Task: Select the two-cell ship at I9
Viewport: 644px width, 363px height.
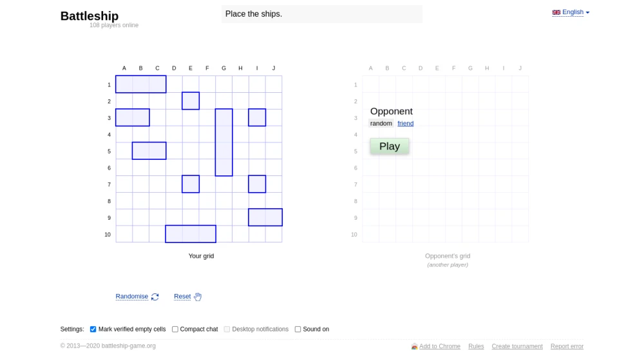Action: (265, 217)
